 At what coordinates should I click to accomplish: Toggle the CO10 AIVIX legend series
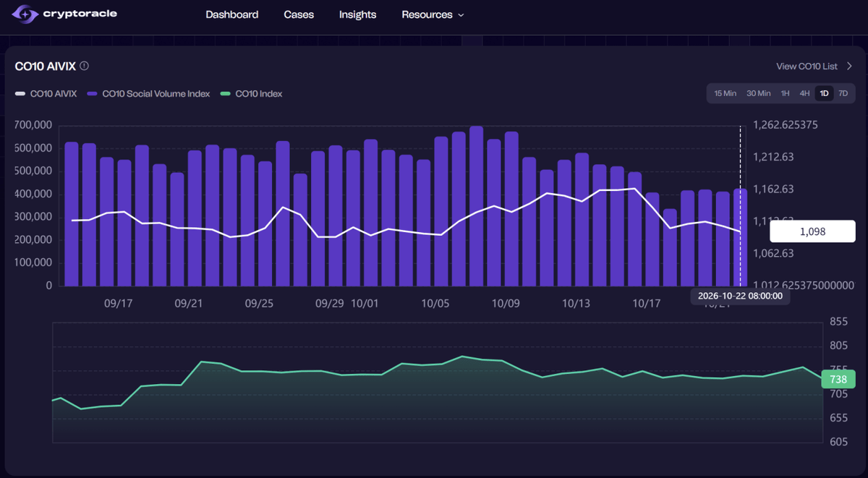(46, 94)
